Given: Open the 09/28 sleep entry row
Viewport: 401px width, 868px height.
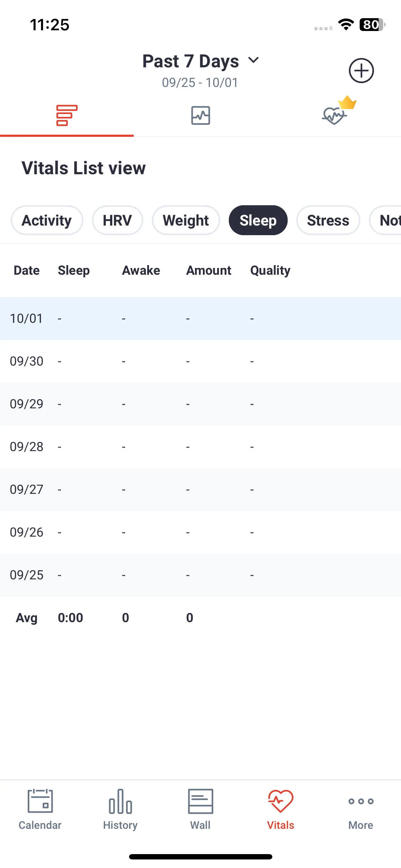Looking at the screenshot, I should point(200,447).
